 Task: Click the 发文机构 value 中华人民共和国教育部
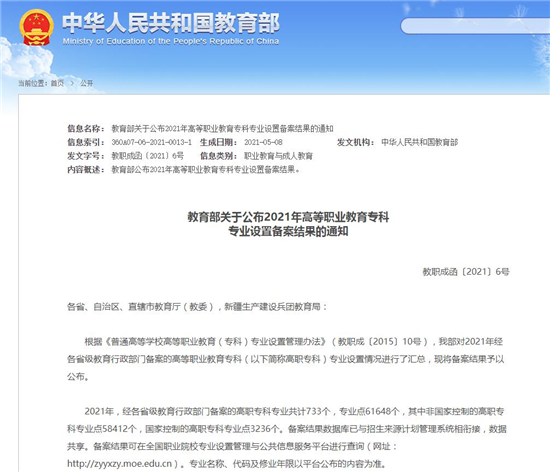click(x=420, y=142)
